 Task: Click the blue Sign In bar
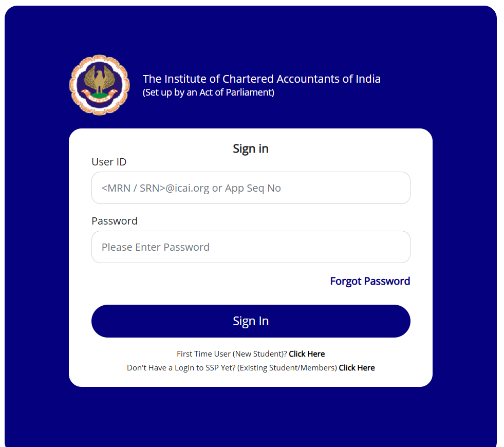point(251,321)
